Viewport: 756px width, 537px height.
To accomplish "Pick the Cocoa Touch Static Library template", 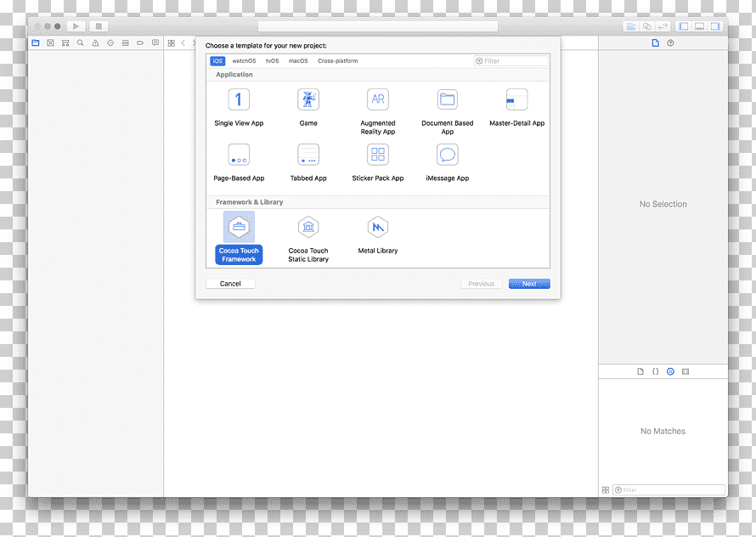I will (308, 239).
